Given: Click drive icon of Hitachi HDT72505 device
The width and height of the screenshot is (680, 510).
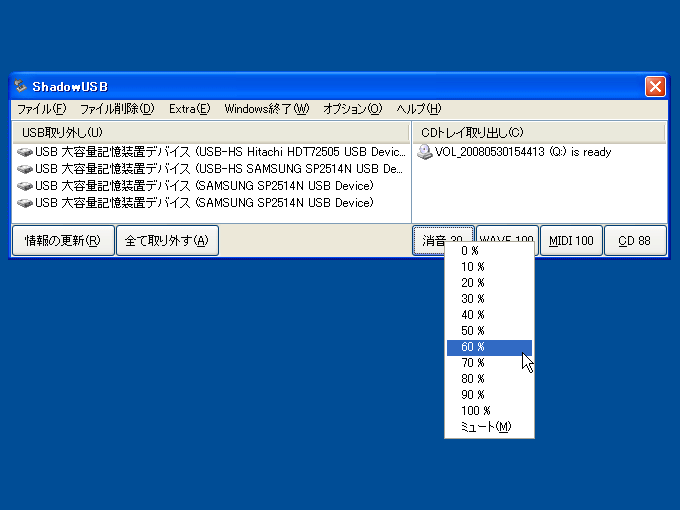Looking at the screenshot, I should (25, 152).
